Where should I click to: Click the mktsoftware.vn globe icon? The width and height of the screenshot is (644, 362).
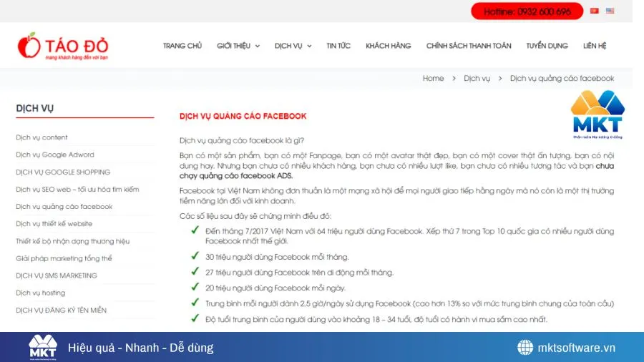[x=525, y=347]
